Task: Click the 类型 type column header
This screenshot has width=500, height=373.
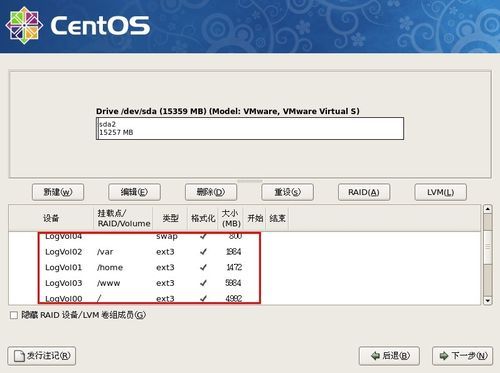Action: point(170,218)
